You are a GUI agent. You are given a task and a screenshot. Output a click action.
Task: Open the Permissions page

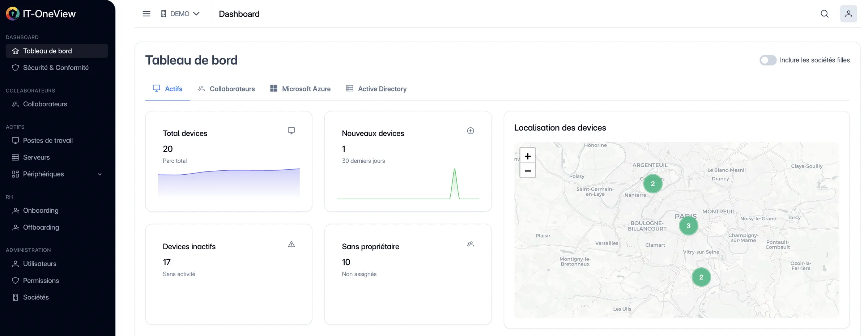click(57, 280)
